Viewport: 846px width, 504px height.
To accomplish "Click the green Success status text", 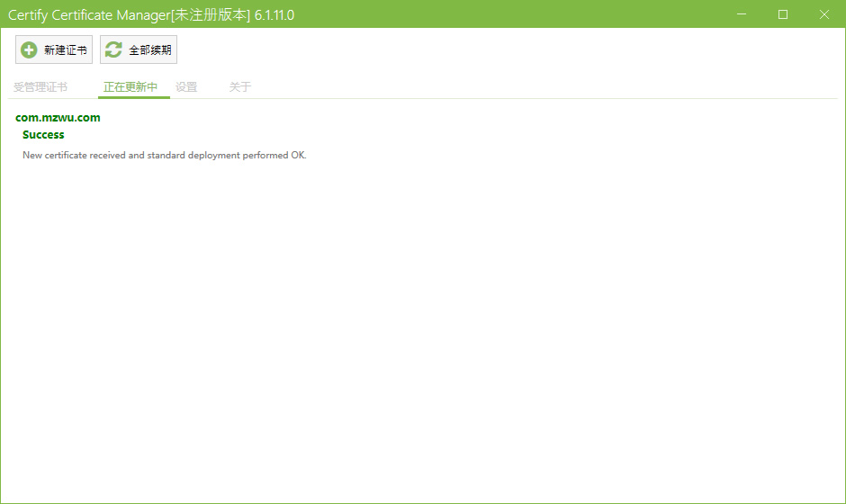I will click(x=43, y=135).
